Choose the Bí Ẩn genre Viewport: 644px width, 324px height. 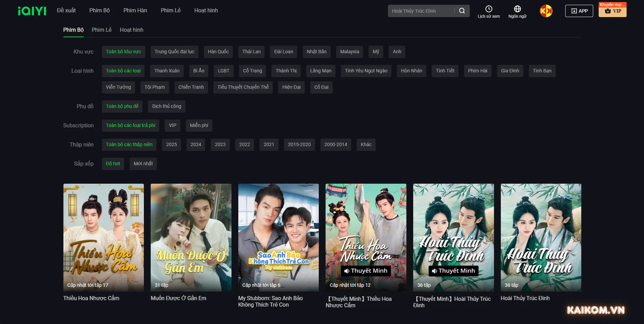point(199,71)
